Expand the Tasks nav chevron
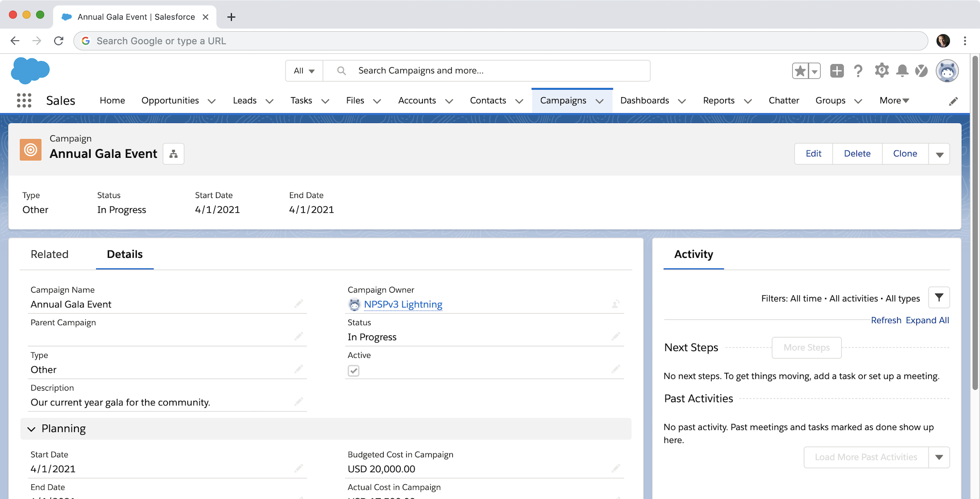 [325, 101]
